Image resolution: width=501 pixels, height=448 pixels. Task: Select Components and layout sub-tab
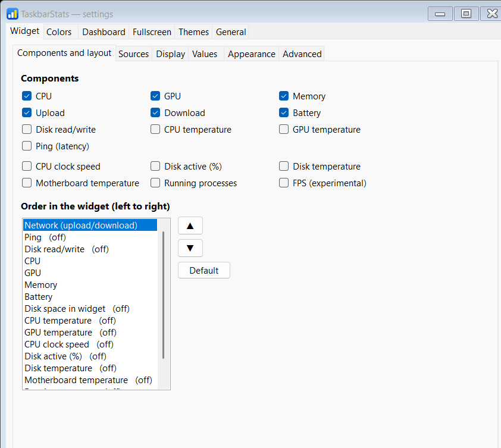(64, 53)
